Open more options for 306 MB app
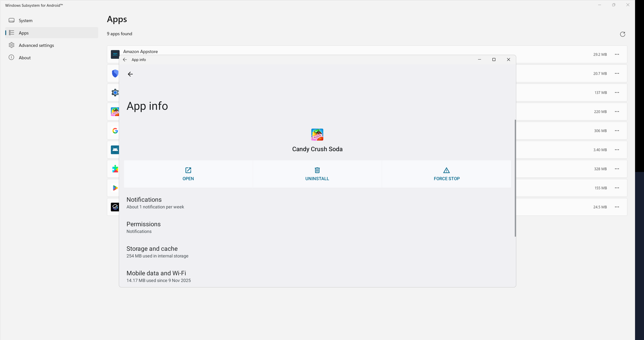Viewport: 644px width, 340px height. (617, 131)
